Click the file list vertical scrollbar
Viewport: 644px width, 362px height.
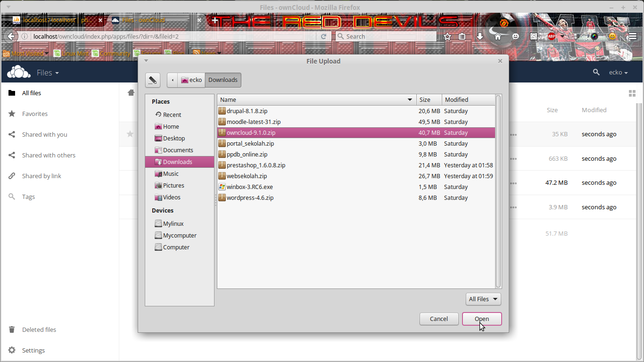(x=498, y=191)
